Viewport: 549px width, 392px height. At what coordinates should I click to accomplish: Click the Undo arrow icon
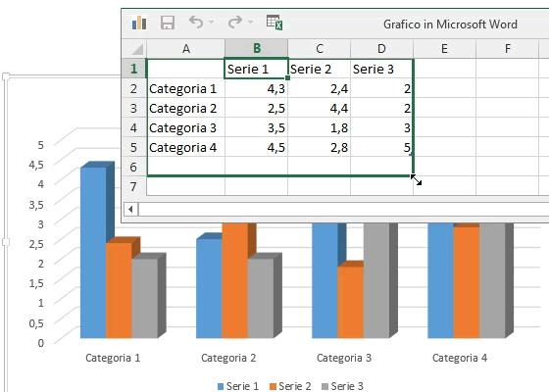point(196,22)
